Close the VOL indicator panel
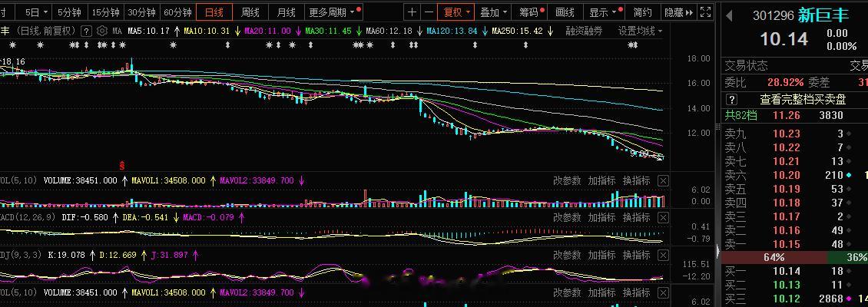Viewport: 868px width, 307px height. tap(663, 181)
